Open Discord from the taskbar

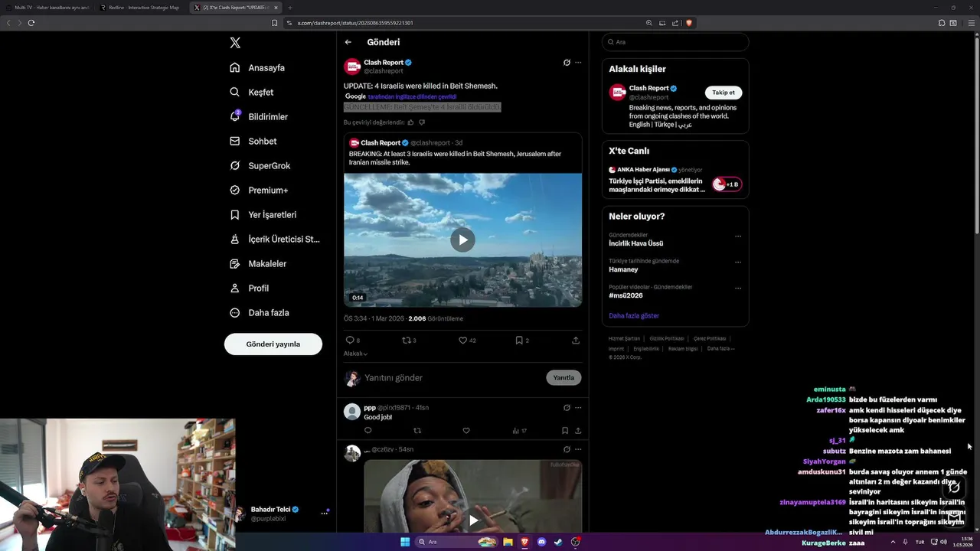(541, 542)
